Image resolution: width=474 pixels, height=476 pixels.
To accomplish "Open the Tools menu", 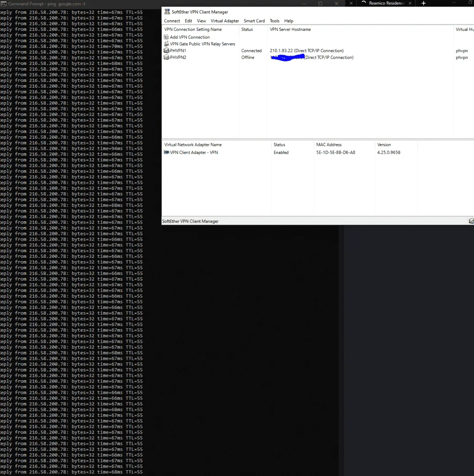I will [275, 21].
